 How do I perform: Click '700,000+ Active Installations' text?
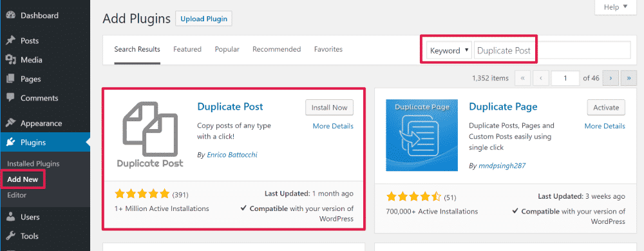click(x=432, y=212)
